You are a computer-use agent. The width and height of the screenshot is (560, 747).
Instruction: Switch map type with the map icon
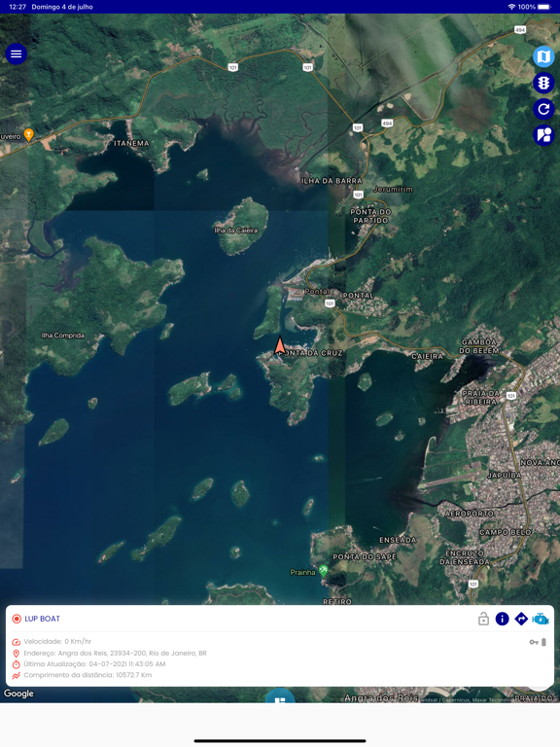[543, 56]
